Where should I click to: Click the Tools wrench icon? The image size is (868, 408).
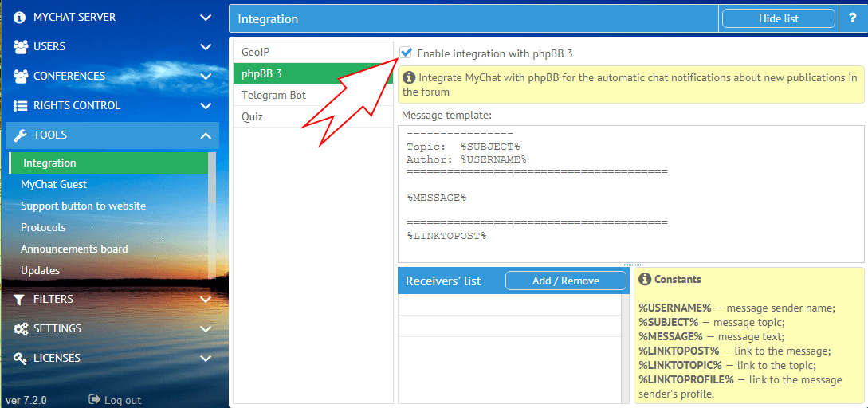click(x=20, y=135)
